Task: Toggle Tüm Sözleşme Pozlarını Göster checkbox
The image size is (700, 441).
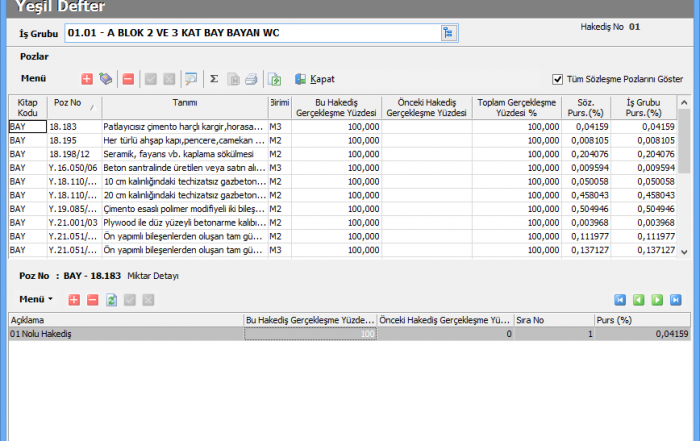Action: [558, 79]
